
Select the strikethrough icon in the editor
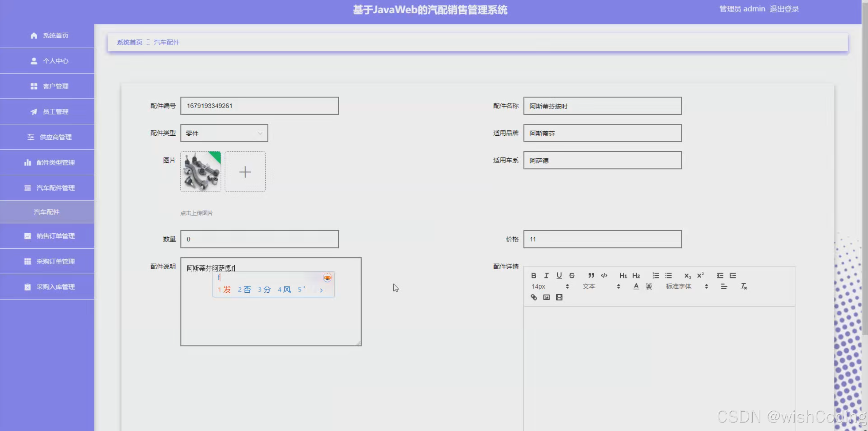point(572,275)
